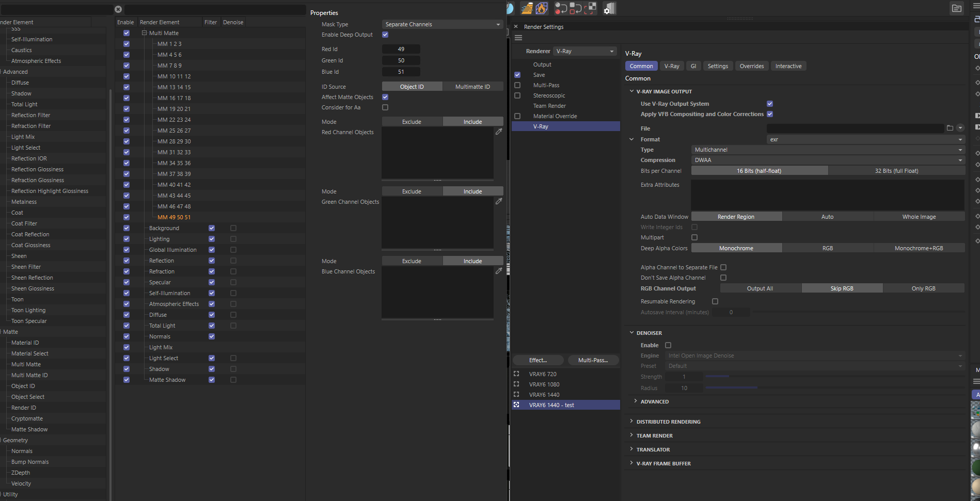Select Cryptomatte in the render element list

(x=27, y=418)
